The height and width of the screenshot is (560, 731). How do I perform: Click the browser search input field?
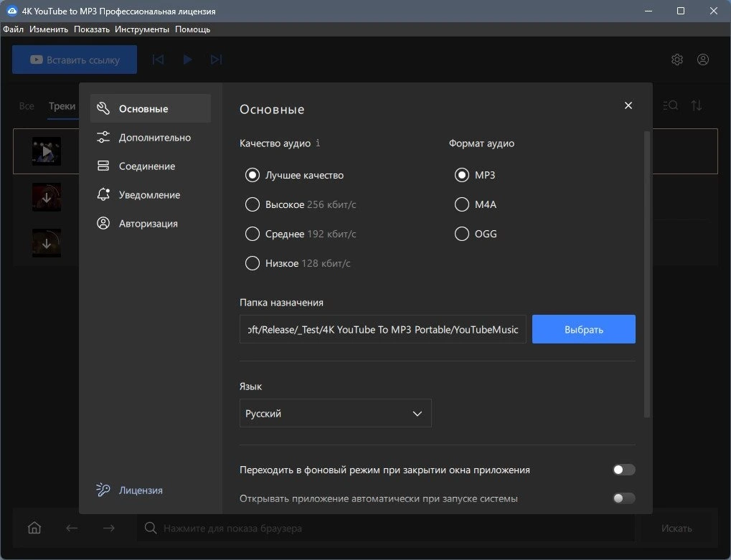[x=385, y=528]
